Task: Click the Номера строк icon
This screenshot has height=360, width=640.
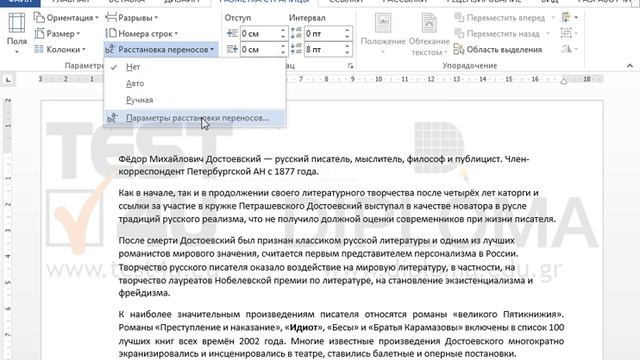Action: click(111, 33)
